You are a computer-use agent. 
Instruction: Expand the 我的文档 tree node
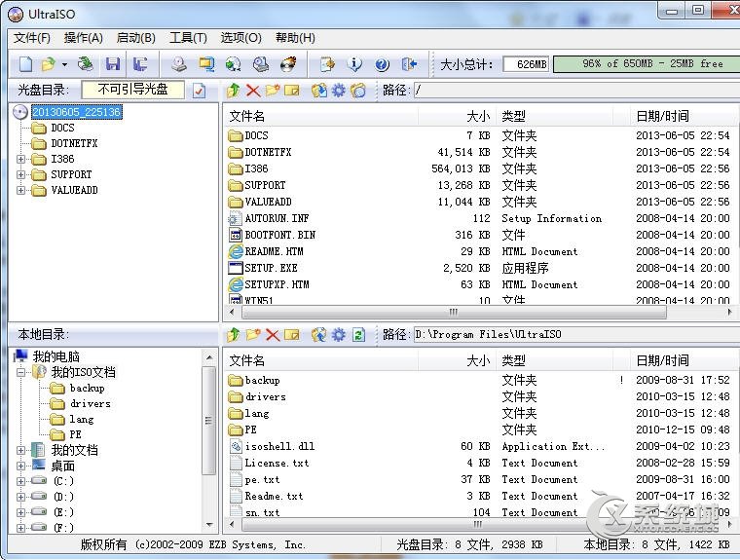pyautogui.click(x=20, y=451)
